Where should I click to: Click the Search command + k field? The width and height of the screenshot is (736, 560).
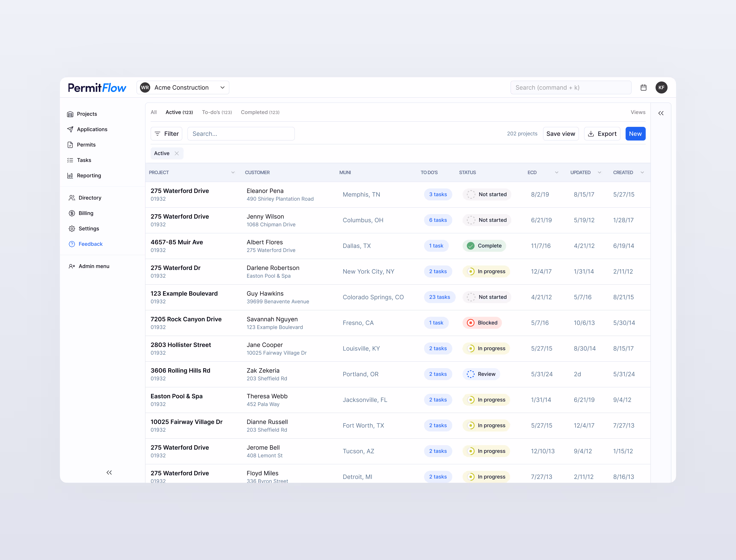571,87
